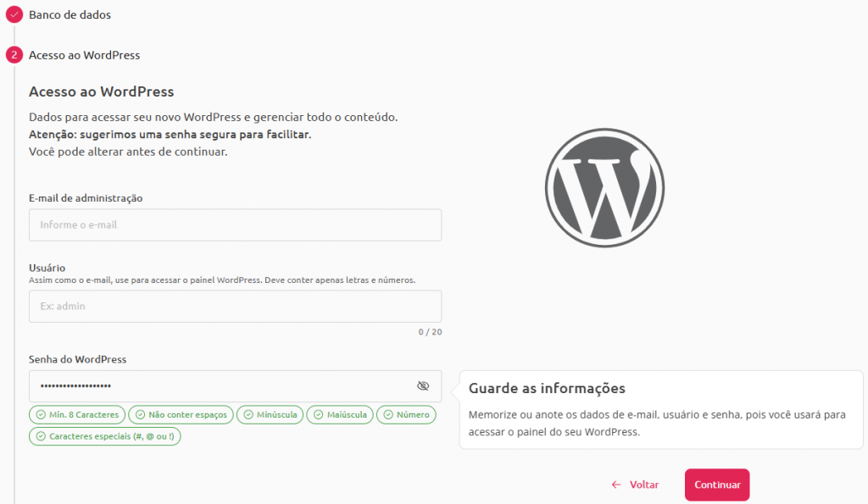Click the Usuário helper text about letters and numbers
The height and width of the screenshot is (504, 868).
222,280
